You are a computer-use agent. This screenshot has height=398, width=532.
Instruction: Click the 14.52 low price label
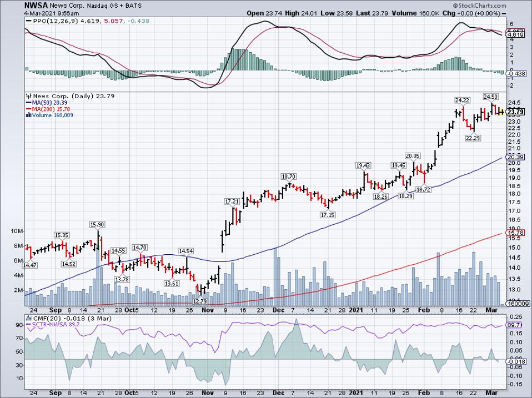pyautogui.click(x=68, y=264)
